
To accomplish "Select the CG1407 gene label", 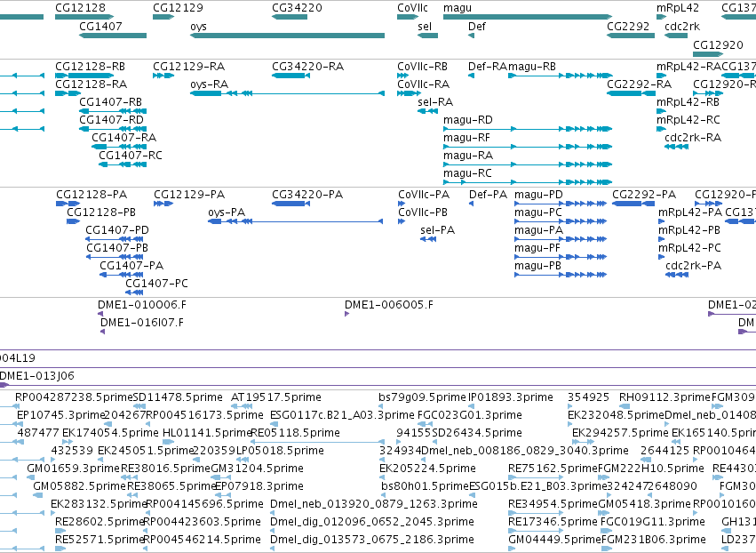I will (x=100, y=26).
